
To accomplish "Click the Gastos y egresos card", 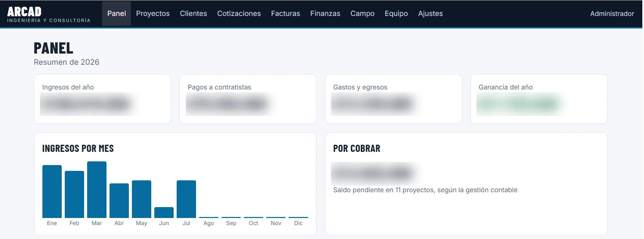I will [393, 99].
